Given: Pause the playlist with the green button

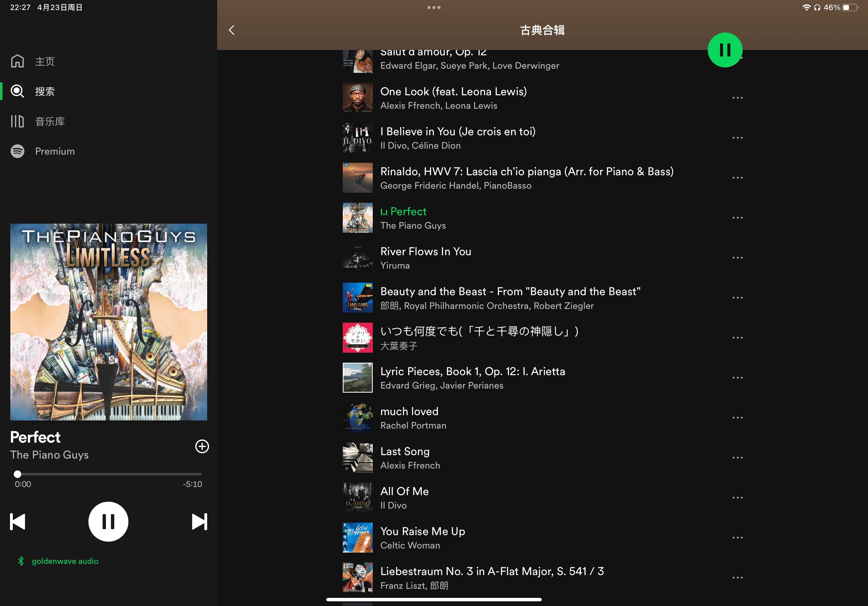Looking at the screenshot, I should click(725, 50).
